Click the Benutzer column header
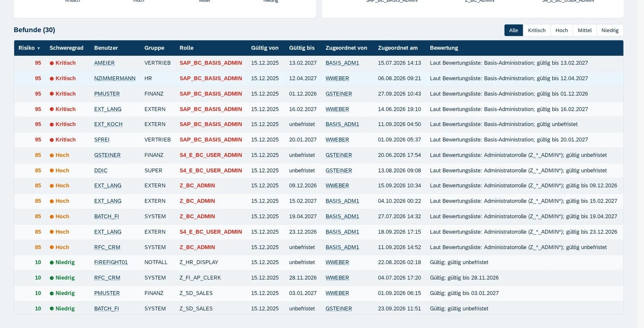 click(106, 48)
